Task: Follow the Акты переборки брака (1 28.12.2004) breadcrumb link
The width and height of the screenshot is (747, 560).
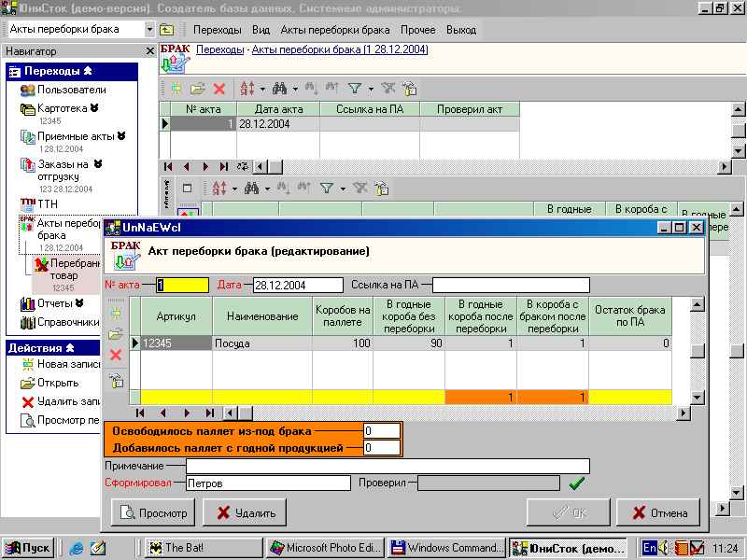Action: pyautogui.click(x=340, y=49)
